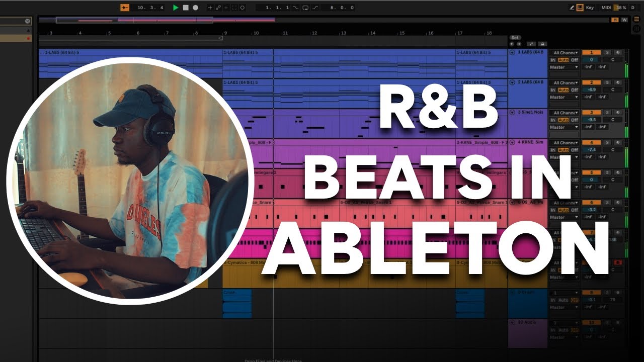Click the Previous Locator arrow
644x362 pixels.
pyautogui.click(x=512, y=44)
